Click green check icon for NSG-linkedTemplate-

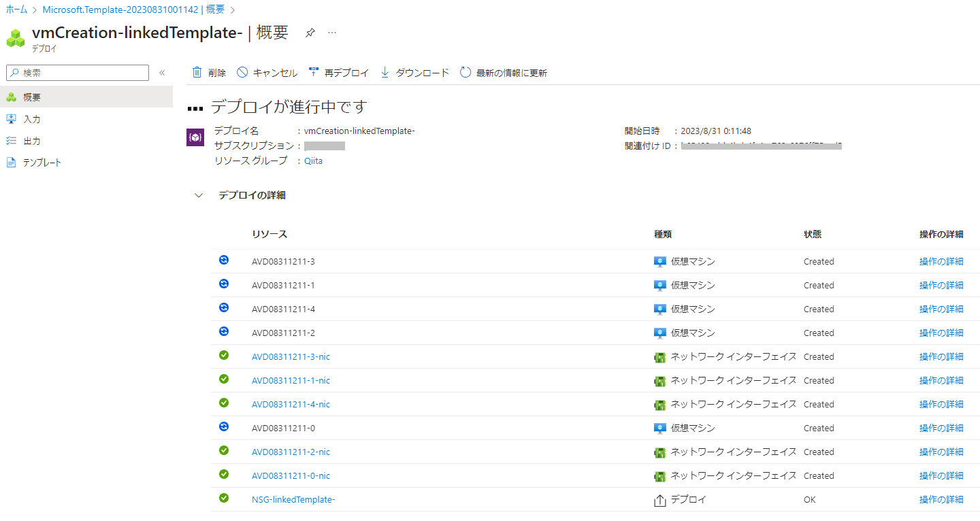point(224,498)
